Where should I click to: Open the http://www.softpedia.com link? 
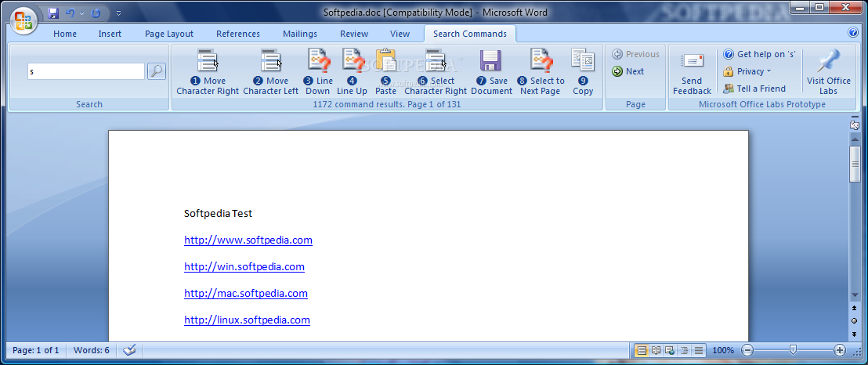(x=248, y=240)
